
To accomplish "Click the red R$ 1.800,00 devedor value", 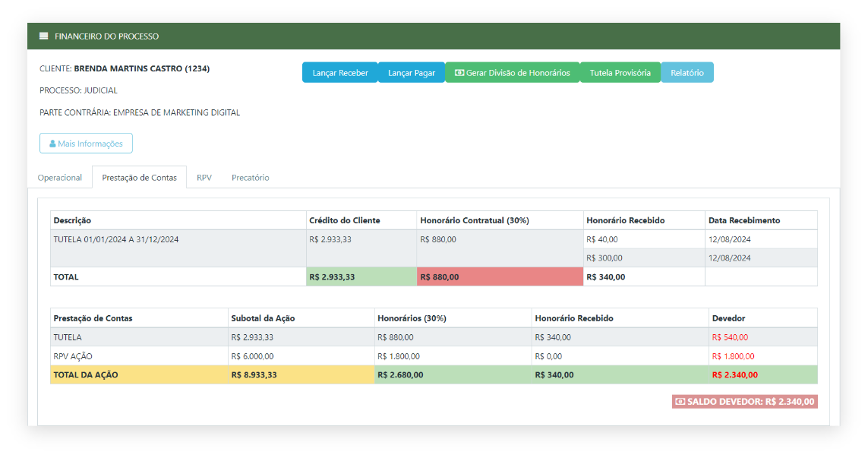I will tap(733, 356).
